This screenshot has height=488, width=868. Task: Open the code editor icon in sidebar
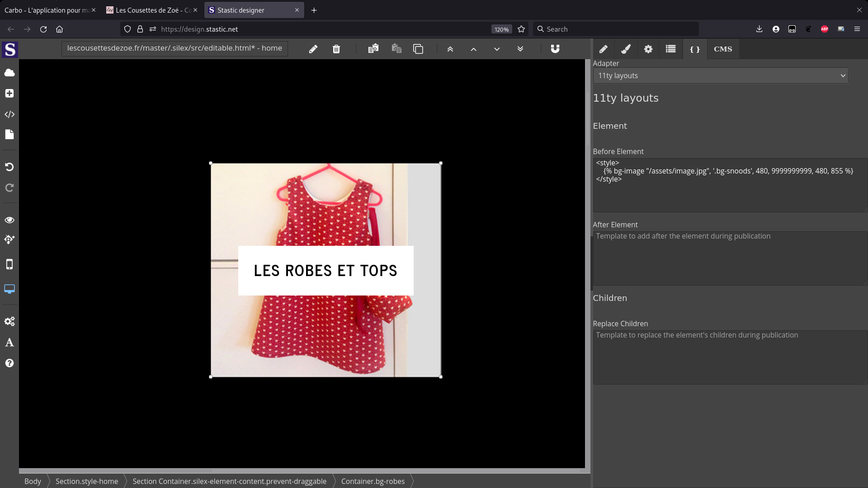9,114
